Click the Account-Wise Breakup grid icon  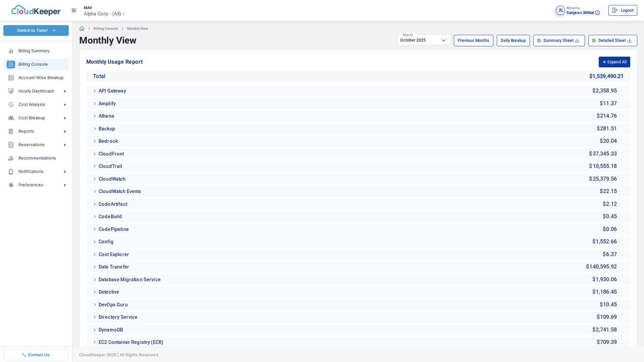click(11, 78)
